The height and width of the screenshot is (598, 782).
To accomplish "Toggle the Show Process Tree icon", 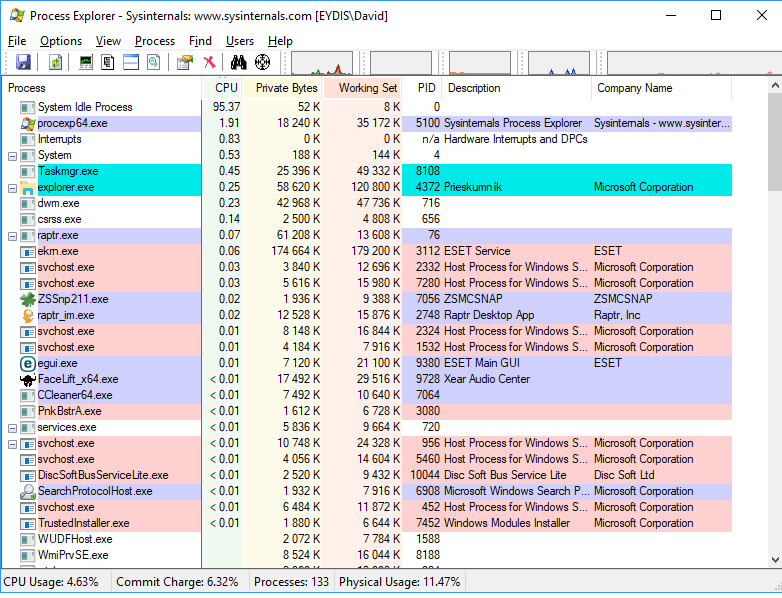I will point(108,62).
